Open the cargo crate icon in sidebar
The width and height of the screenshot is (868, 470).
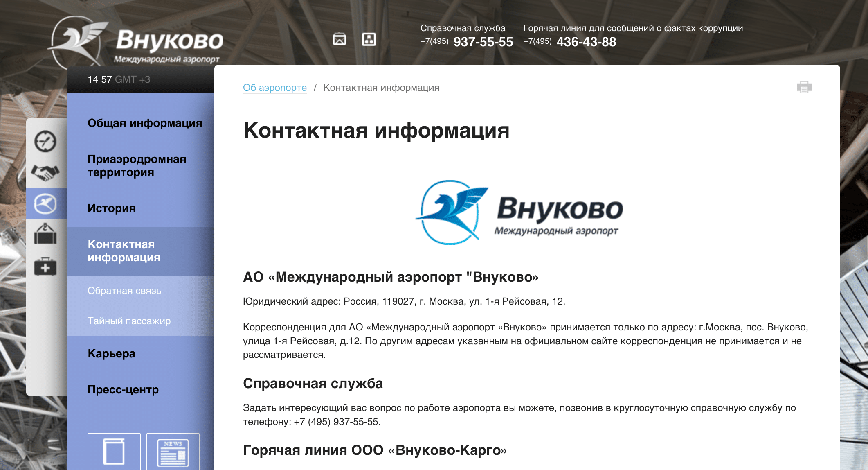coord(45,234)
